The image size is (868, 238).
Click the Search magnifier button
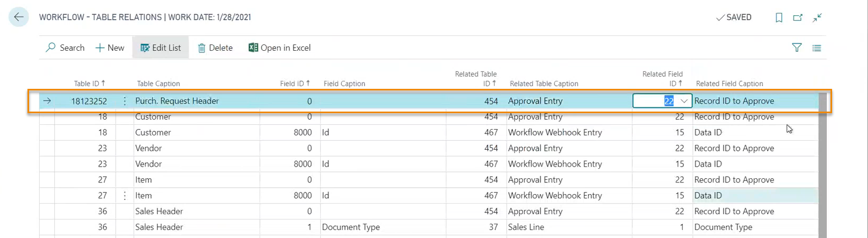pyautogui.click(x=65, y=48)
